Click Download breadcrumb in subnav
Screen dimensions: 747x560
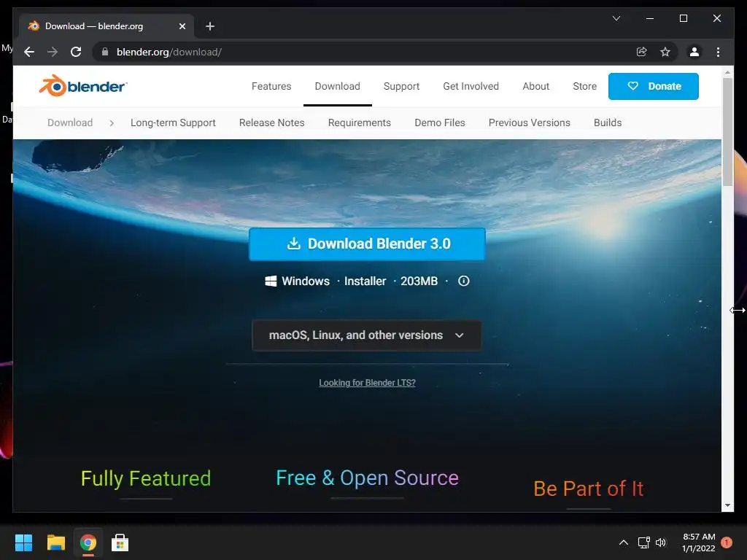click(70, 122)
